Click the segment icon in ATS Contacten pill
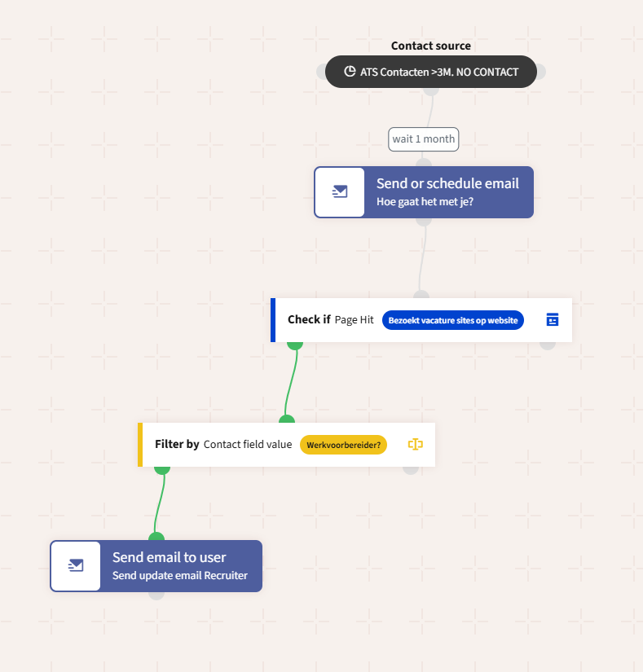The width and height of the screenshot is (643, 672). tap(350, 72)
